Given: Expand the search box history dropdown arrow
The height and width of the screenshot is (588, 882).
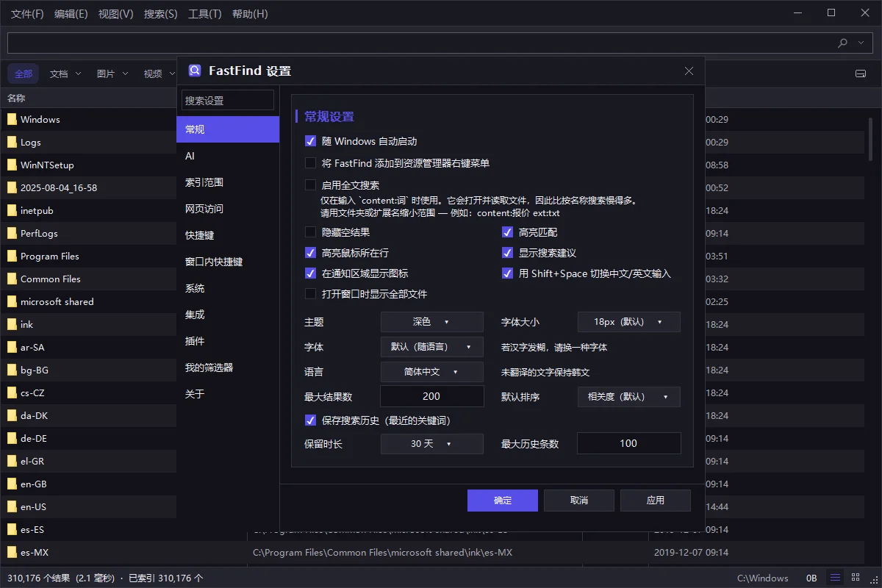Looking at the screenshot, I should pos(861,43).
